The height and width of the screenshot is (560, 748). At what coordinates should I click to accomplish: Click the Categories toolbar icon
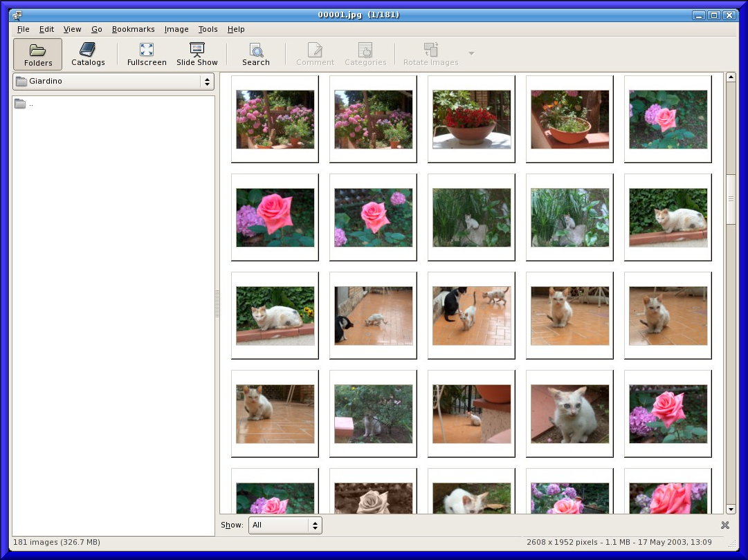(x=365, y=54)
